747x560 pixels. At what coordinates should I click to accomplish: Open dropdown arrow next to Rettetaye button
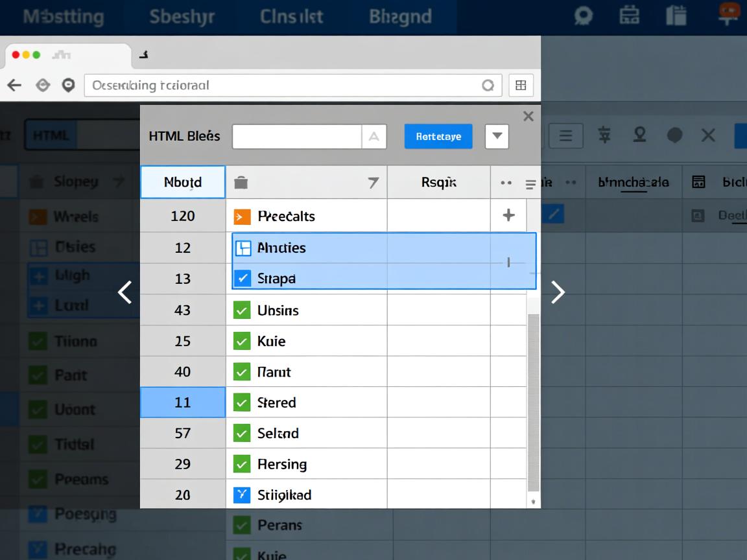[x=497, y=137]
